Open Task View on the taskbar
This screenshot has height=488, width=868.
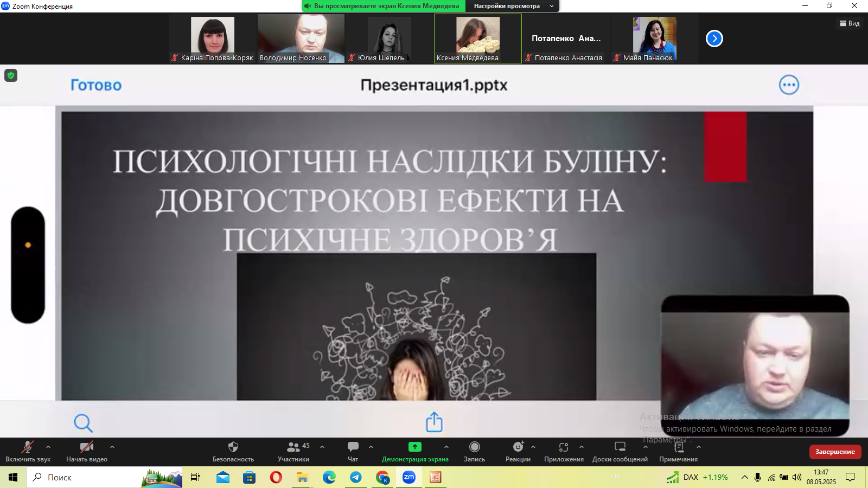[x=195, y=477]
